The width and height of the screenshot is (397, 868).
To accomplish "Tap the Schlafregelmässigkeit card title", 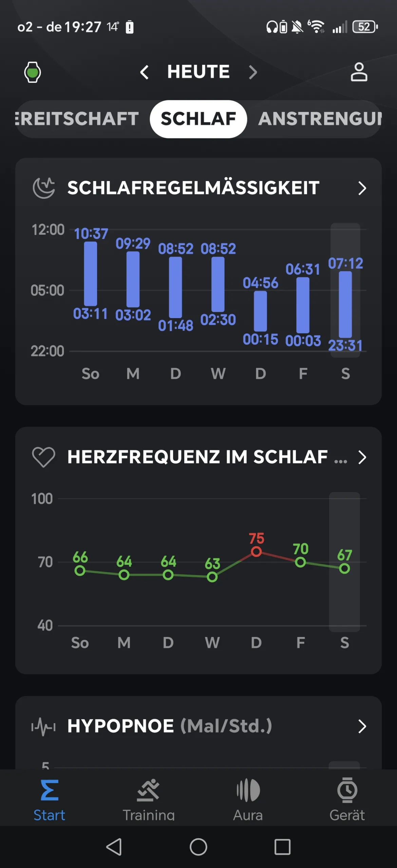I will click(193, 188).
